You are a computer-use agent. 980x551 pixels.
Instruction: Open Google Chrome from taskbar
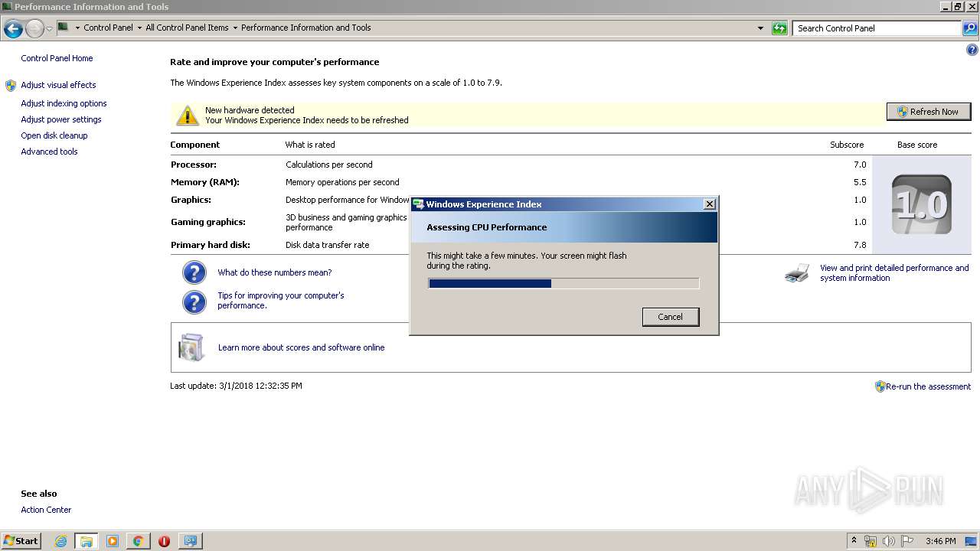coord(139,541)
